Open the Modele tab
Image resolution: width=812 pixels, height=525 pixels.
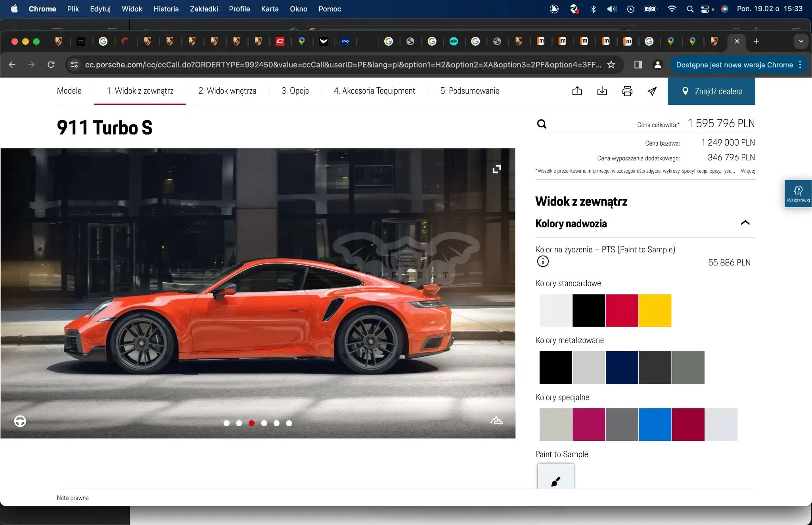coord(69,90)
